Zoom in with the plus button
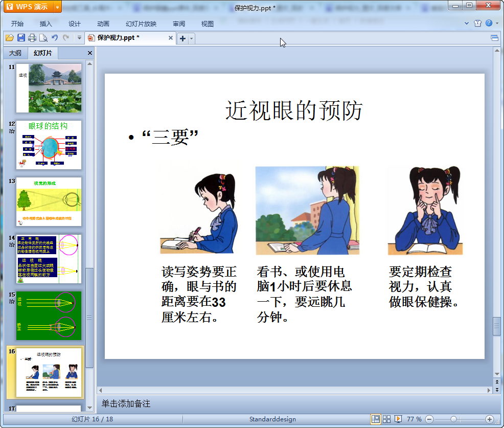504x428 pixels. pos(489,419)
